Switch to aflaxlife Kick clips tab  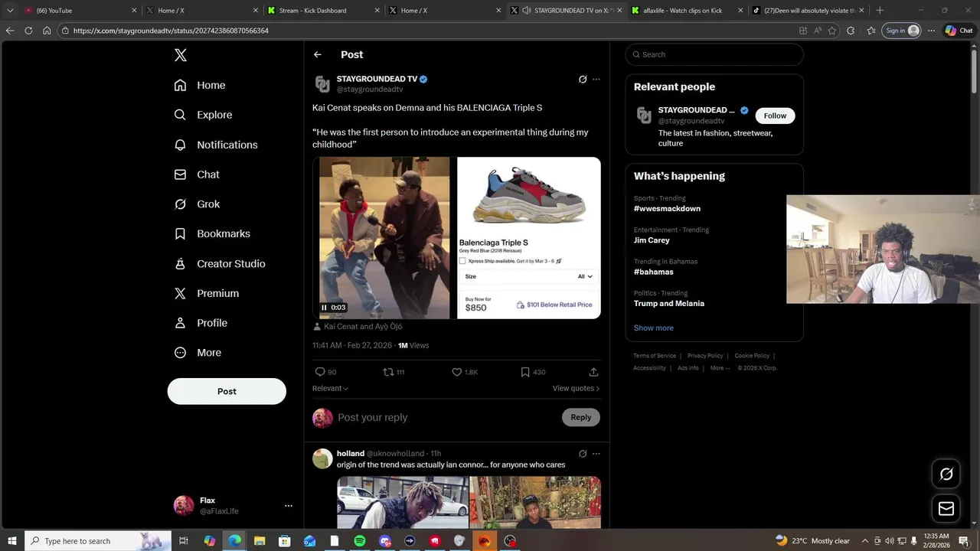pyautogui.click(x=686, y=11)
